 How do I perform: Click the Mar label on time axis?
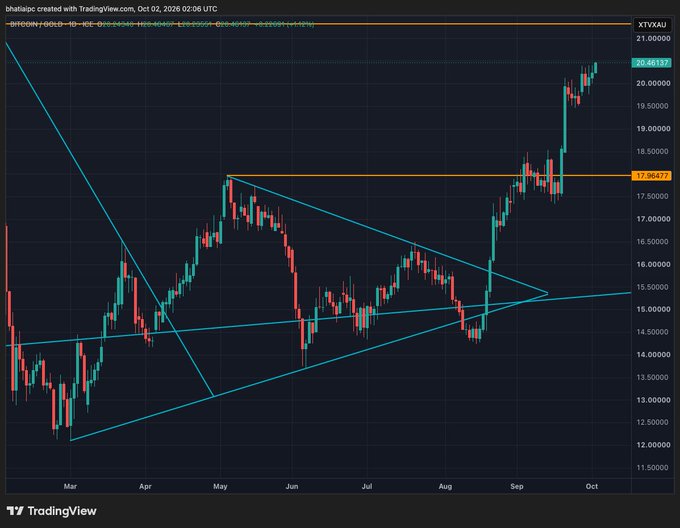[70, 486]
